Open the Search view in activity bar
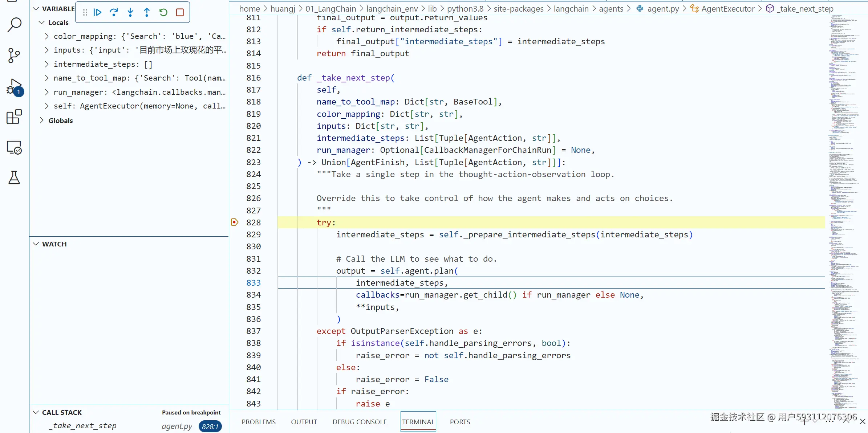This screenshot has width=868, height=433. coord(14,25)
